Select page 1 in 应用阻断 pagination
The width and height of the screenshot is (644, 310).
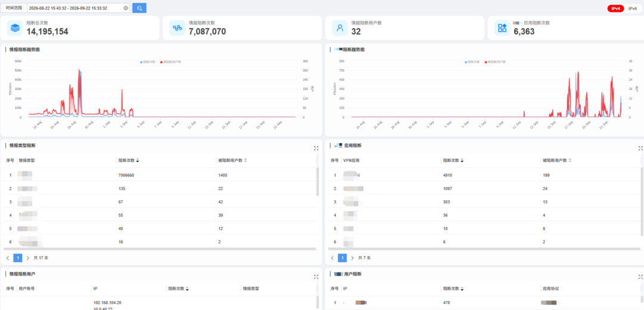click(342, 258)
